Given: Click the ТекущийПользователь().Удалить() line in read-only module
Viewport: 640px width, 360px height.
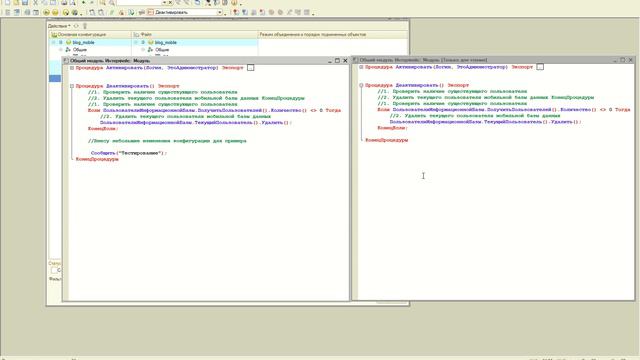Looking at the screenshot, I should coord(485,122).
